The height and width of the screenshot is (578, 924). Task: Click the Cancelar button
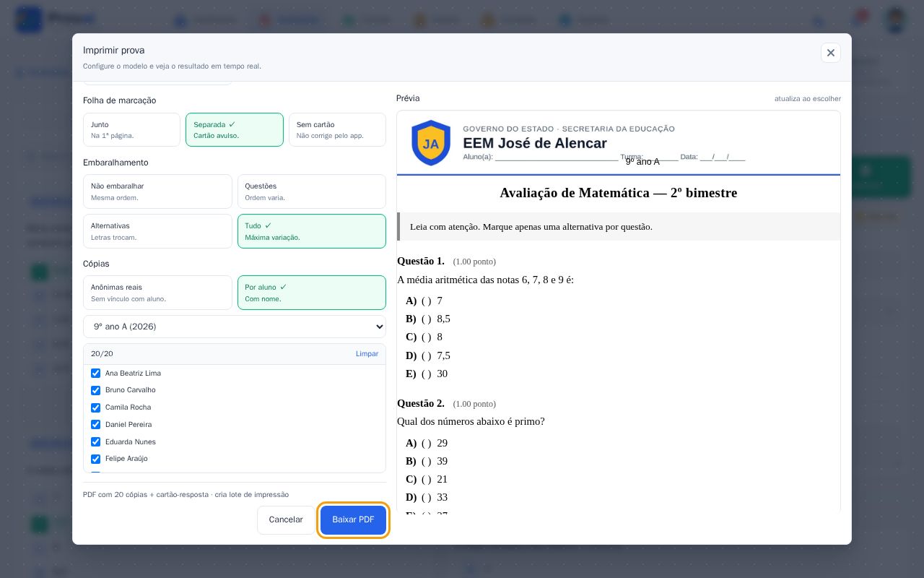tap(286, 519)
